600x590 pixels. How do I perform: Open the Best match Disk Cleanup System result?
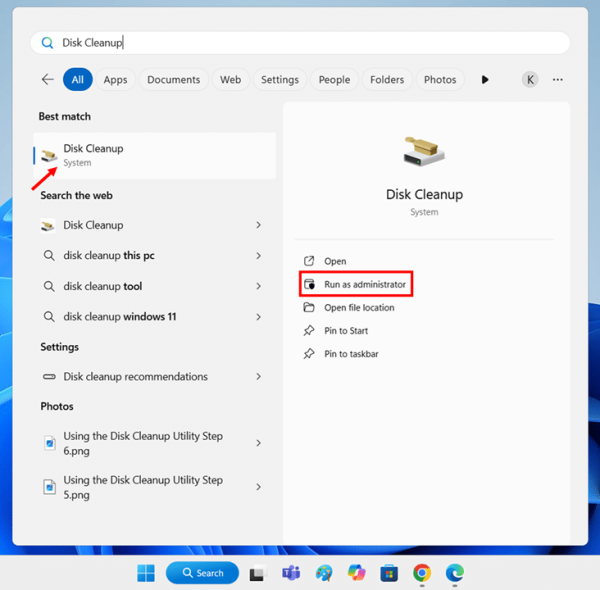coord(155,155)
